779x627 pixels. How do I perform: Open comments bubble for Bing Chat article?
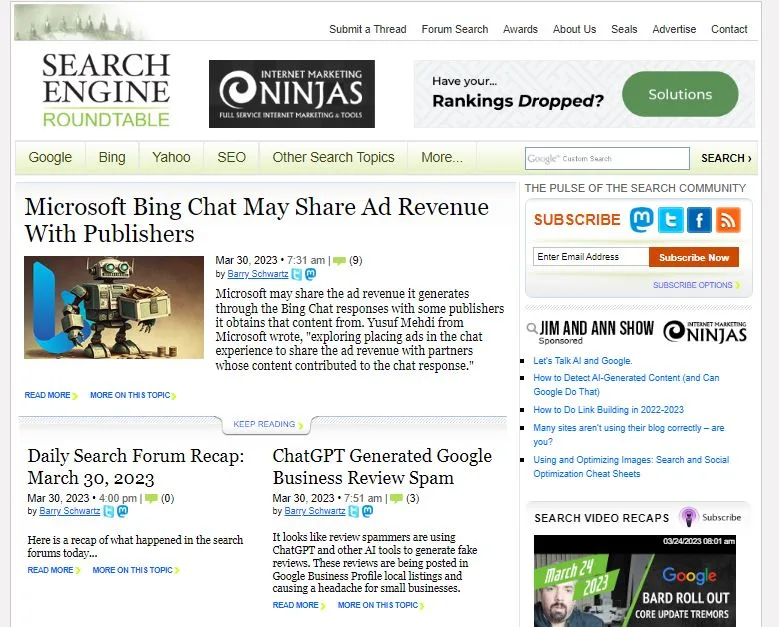tap(339, 261)
